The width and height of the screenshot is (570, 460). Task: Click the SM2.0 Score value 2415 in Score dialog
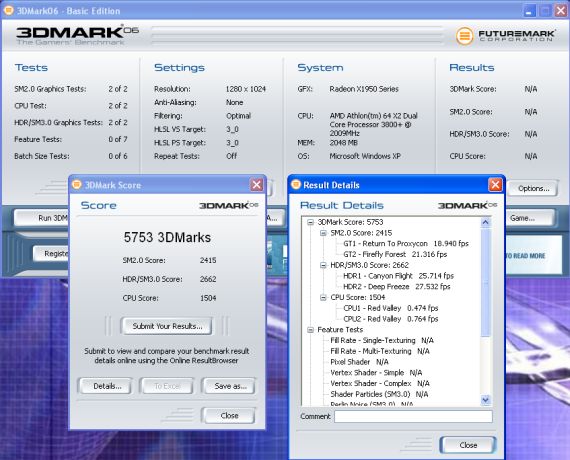tap(208, 260)
